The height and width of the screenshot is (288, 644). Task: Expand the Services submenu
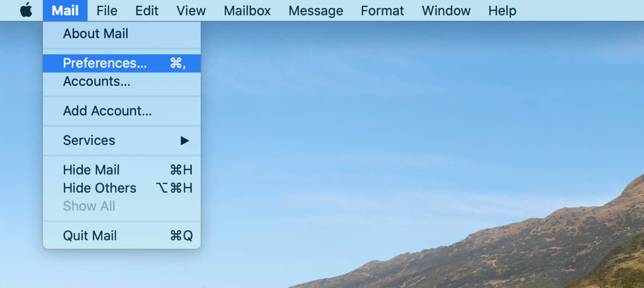[x=122, y=141]
